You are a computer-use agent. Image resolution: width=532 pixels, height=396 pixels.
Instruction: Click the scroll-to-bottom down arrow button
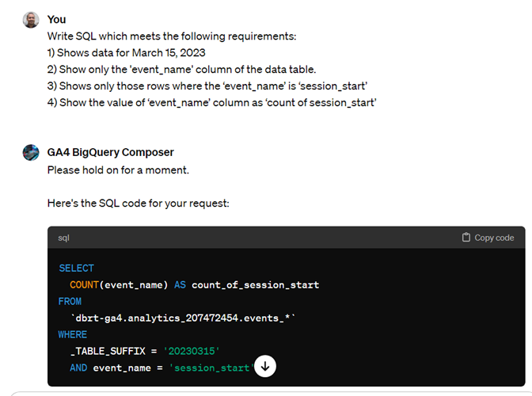(265, 366)
